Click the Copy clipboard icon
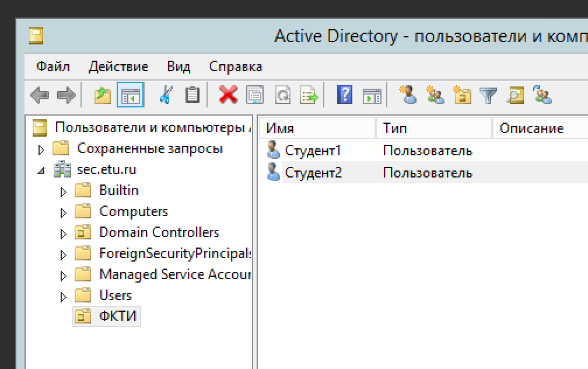Image resolution: width=588 pixels, height=369 pixels. (192, 95)
